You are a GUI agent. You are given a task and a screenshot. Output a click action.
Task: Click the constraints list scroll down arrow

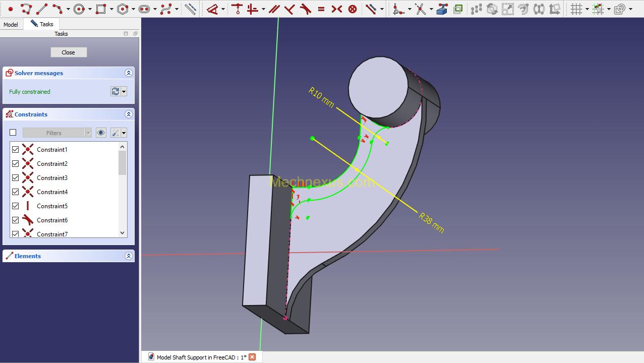[x=122, y=233]
